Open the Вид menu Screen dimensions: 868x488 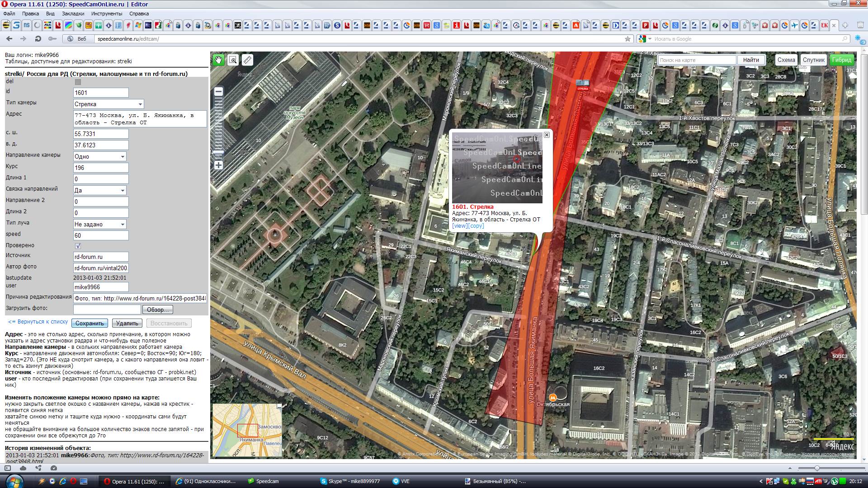[50, 14]
